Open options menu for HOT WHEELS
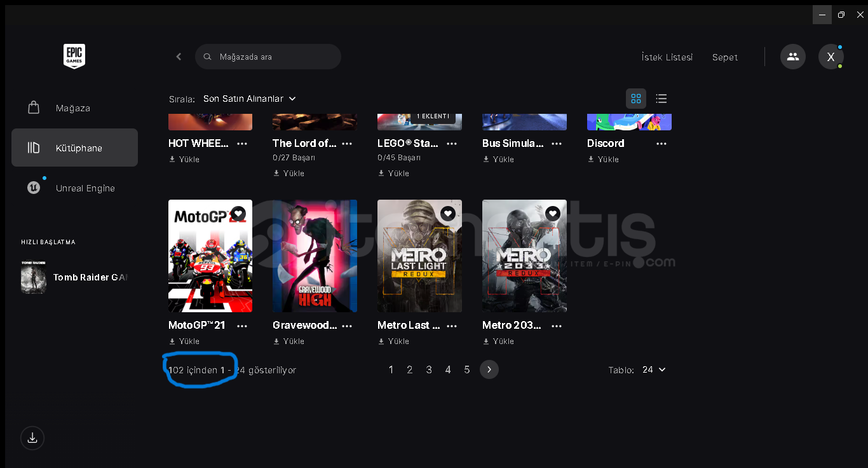The image size is (868, 468). point(242,144)
